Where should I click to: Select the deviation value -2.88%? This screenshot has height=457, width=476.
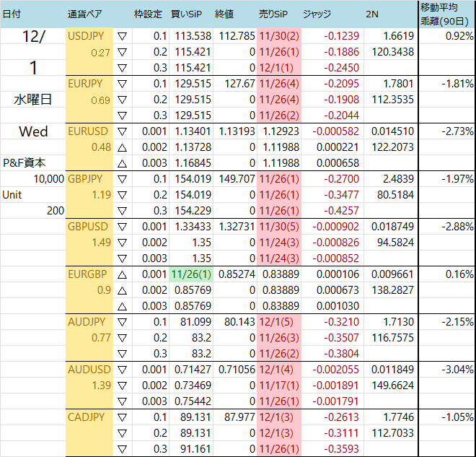point(457,227)
